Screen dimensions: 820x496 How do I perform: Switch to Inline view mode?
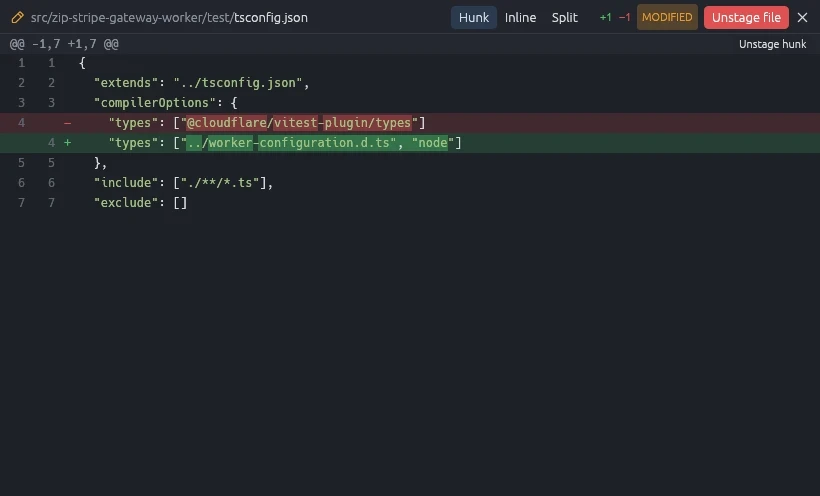520,17
